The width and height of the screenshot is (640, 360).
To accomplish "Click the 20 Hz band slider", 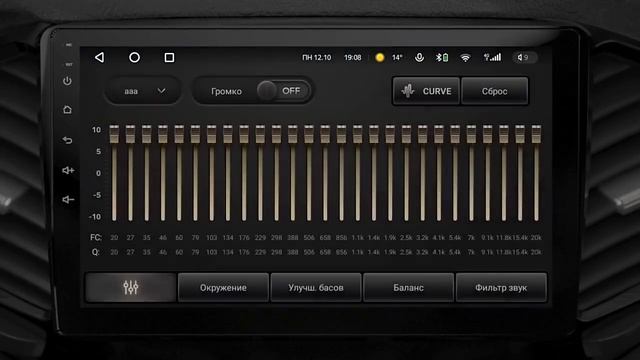I will (x=114, y=173).
